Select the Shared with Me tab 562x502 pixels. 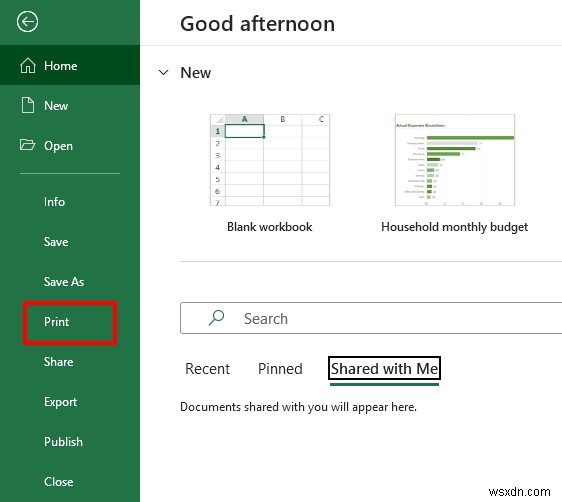pyautogui.click(x=384, y=368)
